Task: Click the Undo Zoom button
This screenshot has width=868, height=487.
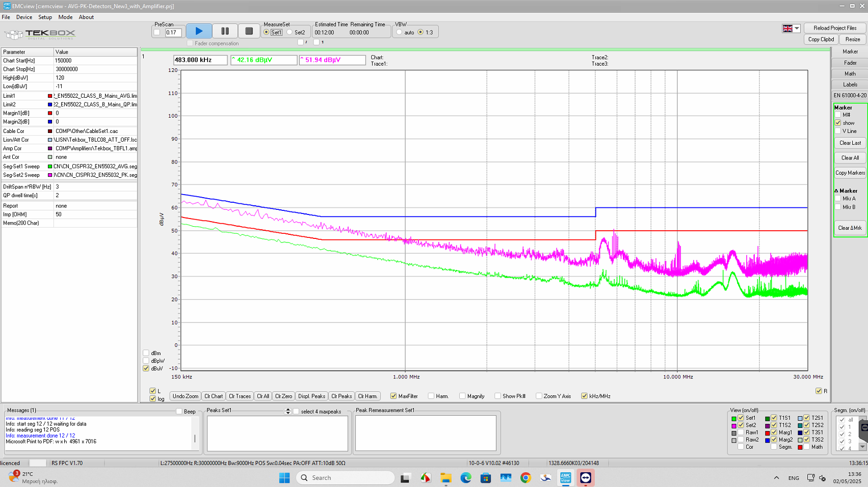Action: (185, 396)
